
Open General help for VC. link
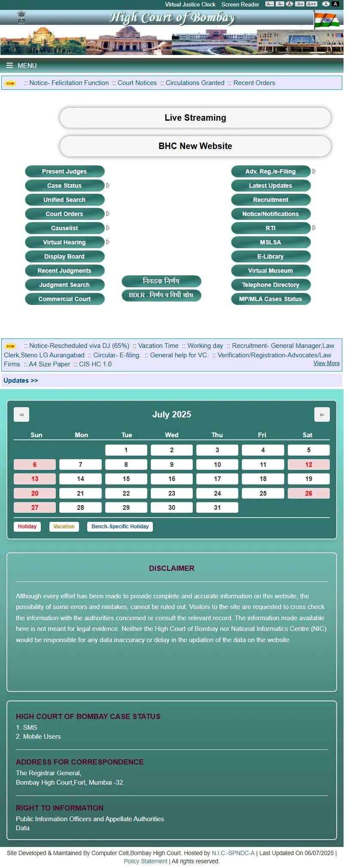(x=179, y=355)
